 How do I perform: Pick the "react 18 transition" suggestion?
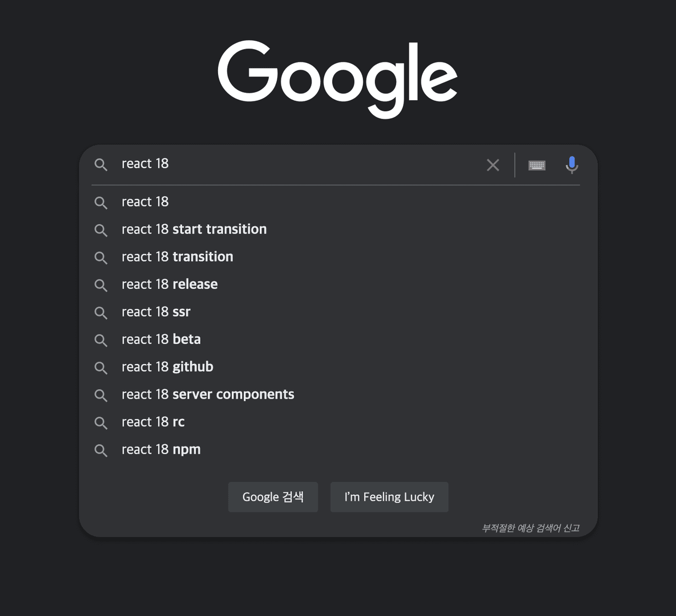[177, 257]
